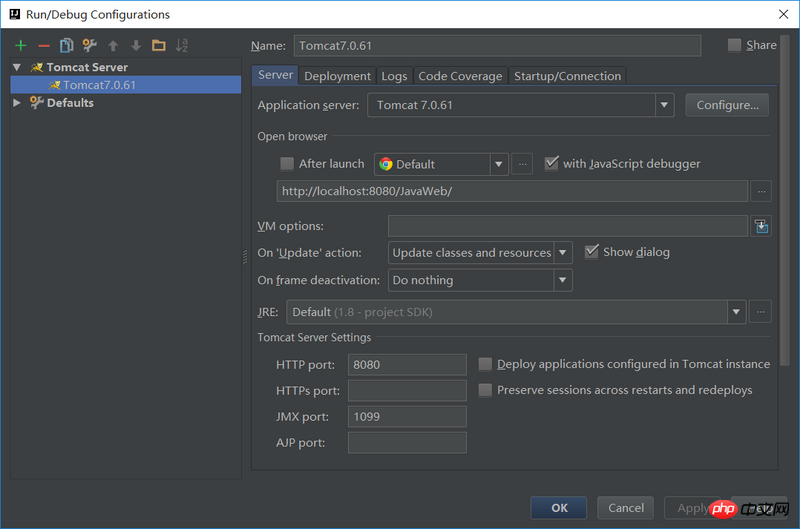The image size is (800, 529).
Task: Switch to the Deployment tab
Action: pyautogui.click(x=337, y=76)
